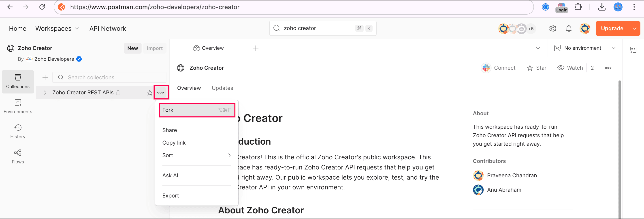Select Copy link in the context menu
This screenshot has width=644, height=219.
tap(196, 143)
